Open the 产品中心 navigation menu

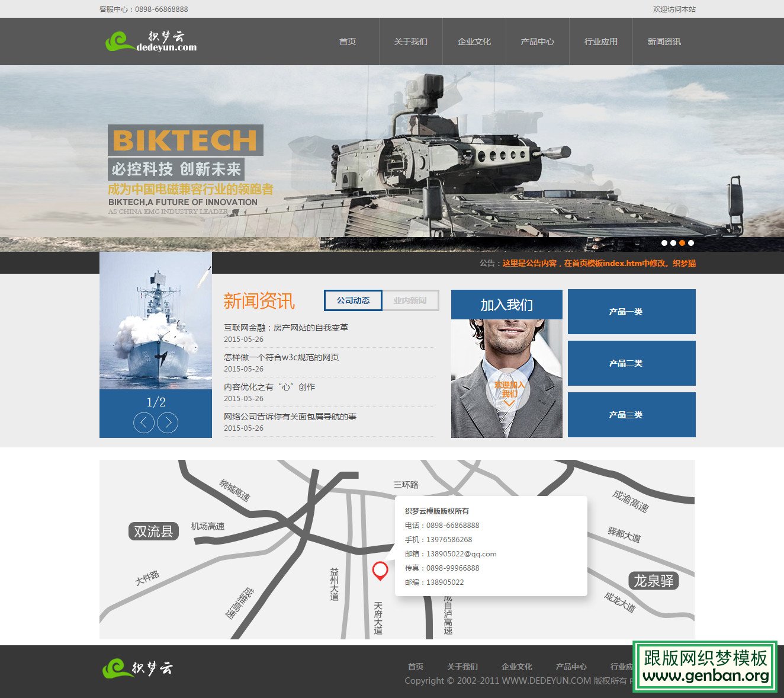click(x=537, y=41)
